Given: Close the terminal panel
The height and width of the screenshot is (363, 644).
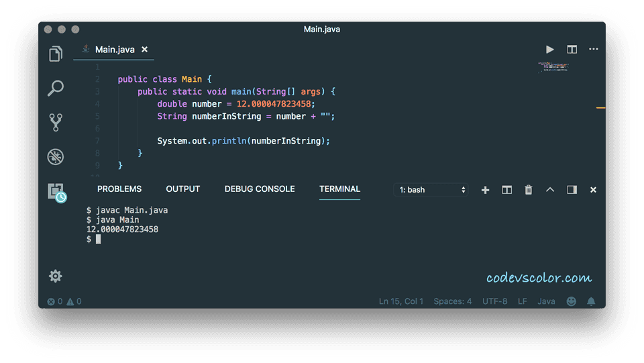Looking at the screenshot, I should pos(593,190).
